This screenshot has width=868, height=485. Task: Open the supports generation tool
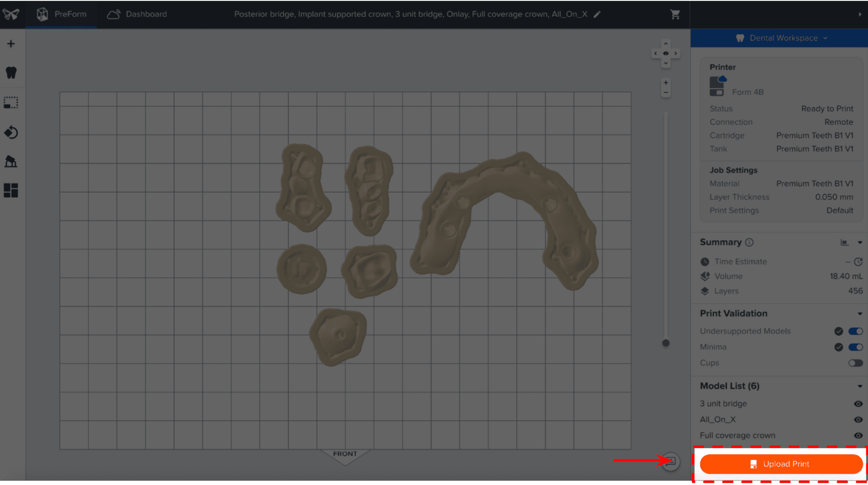point(11,162)
